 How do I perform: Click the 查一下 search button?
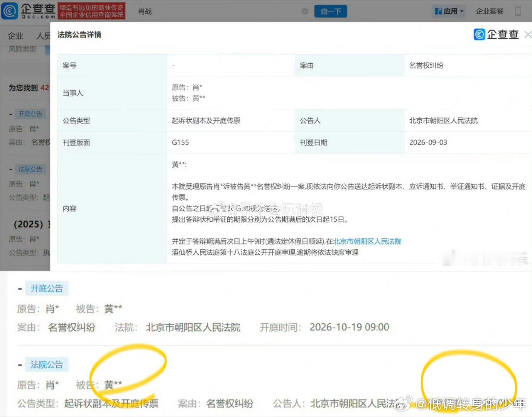point(331,11)
